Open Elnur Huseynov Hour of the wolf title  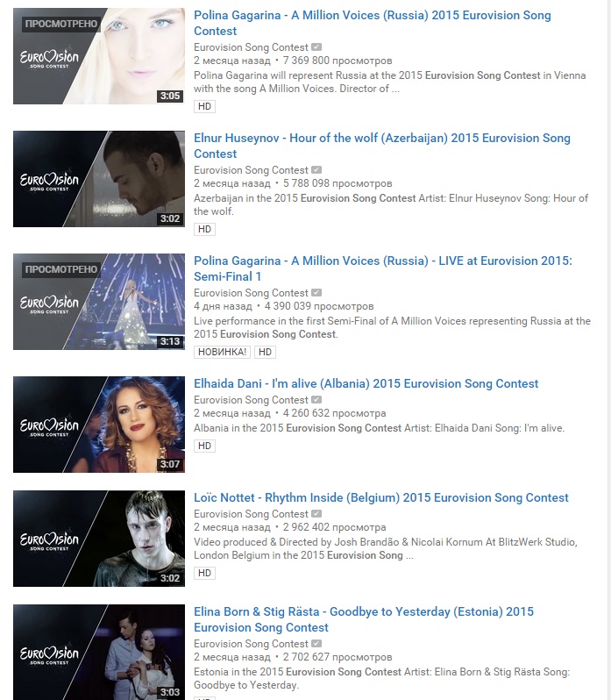click(381, 146)
